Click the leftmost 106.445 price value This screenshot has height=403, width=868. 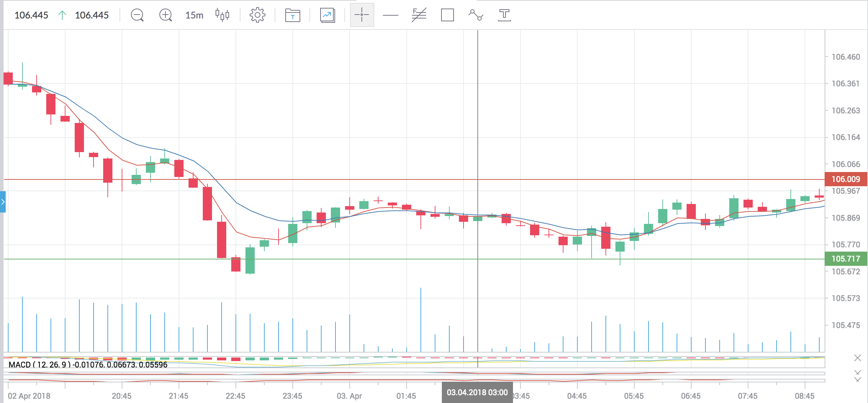[x=31, y=15]
